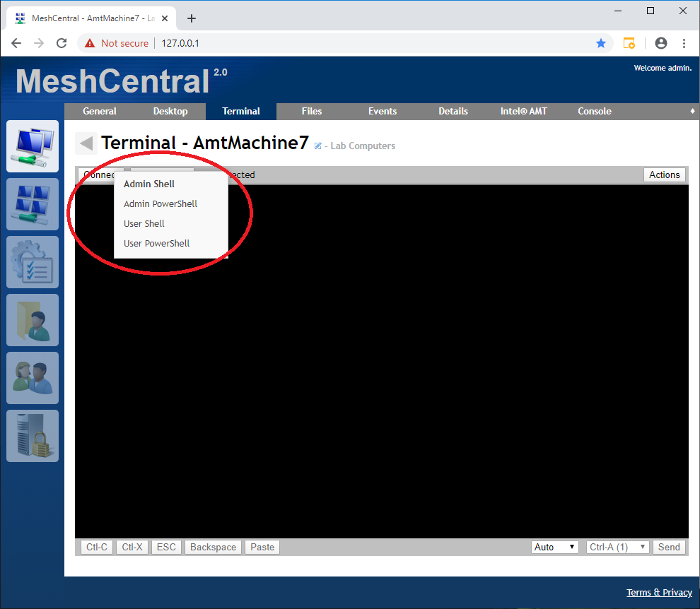Open the events gear-checklist sidebar icon
The height and width of the screenshot is (609, 700).
point(33,262)
